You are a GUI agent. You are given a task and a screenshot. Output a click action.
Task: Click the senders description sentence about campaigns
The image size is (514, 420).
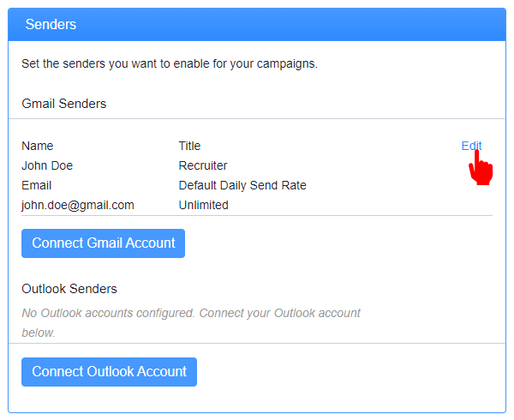coord(170,63)
